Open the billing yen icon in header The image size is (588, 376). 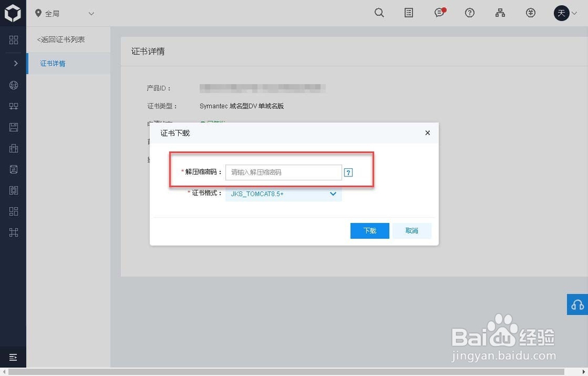click(x=530, y=13)
